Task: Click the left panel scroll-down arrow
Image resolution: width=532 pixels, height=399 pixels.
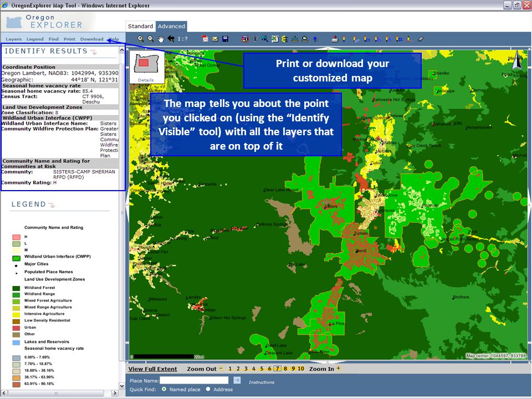Action: click(122, 386)
